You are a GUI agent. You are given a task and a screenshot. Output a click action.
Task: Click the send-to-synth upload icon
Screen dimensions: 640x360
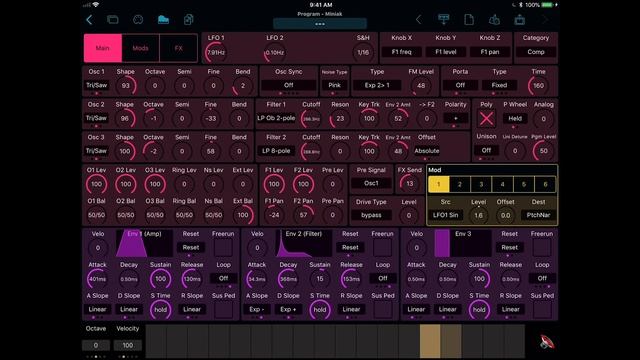pyautogui.click(x=520, y=20)
